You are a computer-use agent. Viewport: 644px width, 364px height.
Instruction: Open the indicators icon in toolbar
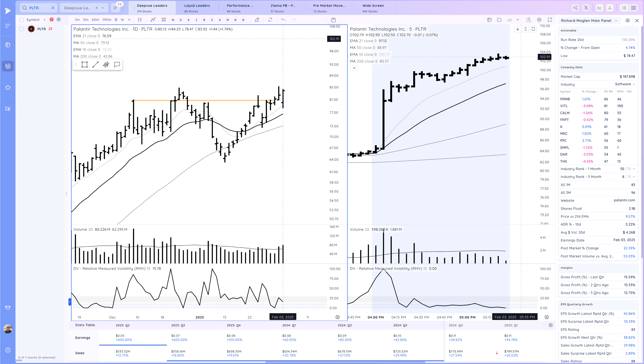click(x=153, y=20)
